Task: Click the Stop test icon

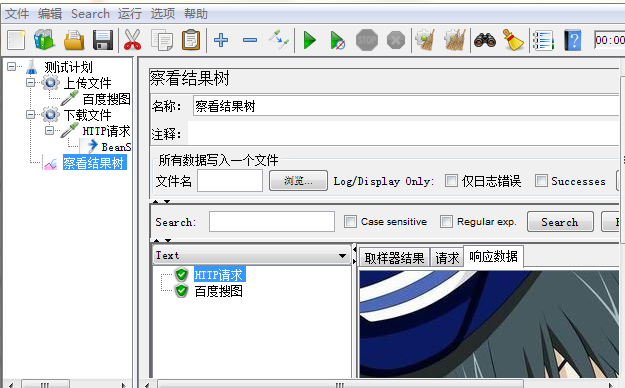Action: [367, 40]
